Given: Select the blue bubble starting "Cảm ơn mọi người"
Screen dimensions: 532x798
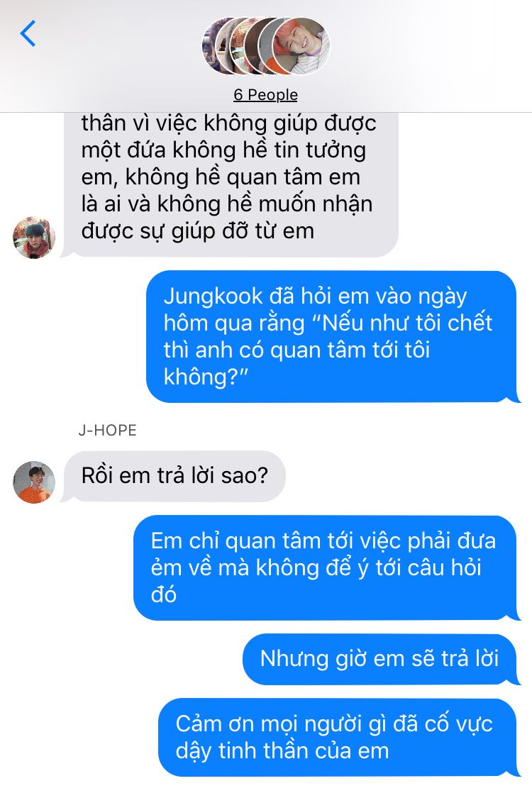Looking at the screenshot, I should point(339,737).
